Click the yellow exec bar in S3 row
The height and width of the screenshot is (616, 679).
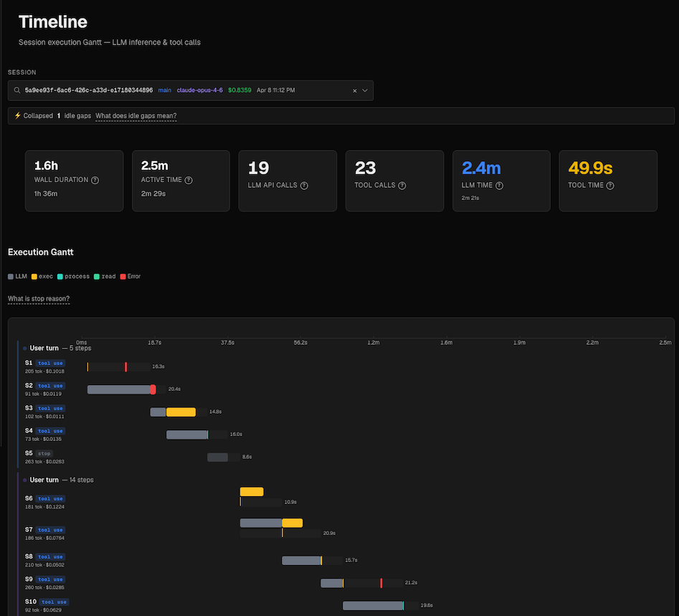[181, 412]
